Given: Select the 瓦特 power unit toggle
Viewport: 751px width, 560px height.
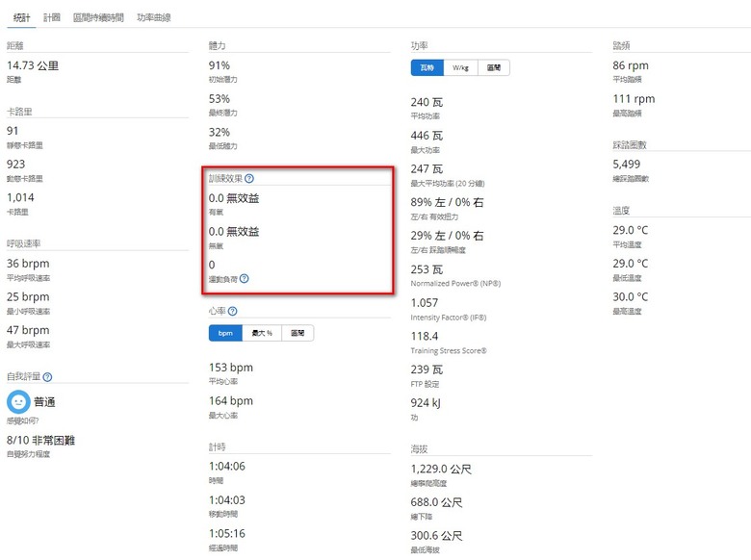Looking at the screenshot, I should pos(427,67).
